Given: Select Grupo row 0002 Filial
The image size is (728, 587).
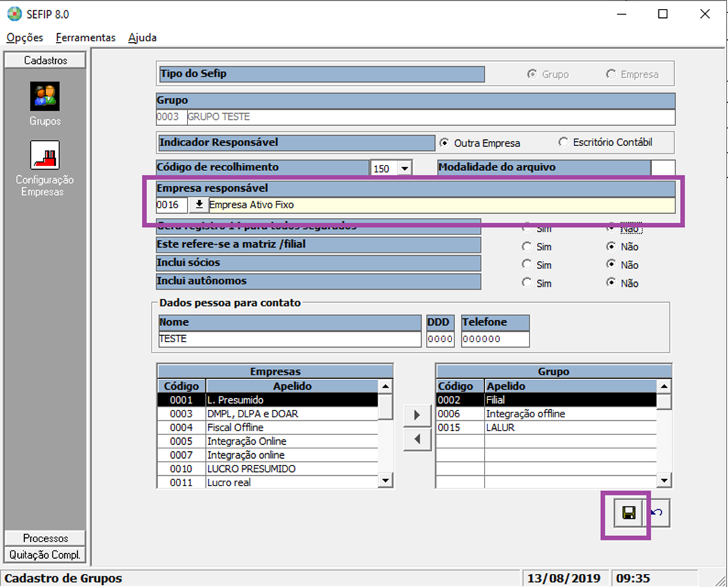Looking at the screenshot, I should coord(547,400).
